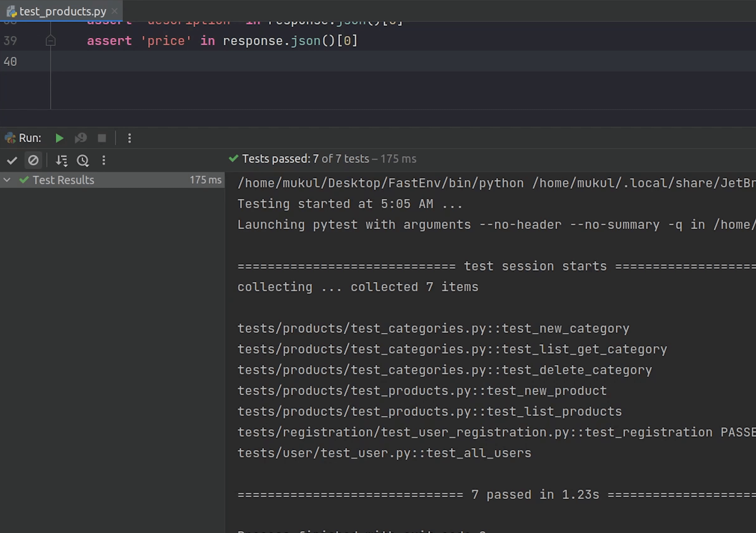Toggle code fold marker at line 39
Viewport: 756px width, 533px height.
coord(50,41)
